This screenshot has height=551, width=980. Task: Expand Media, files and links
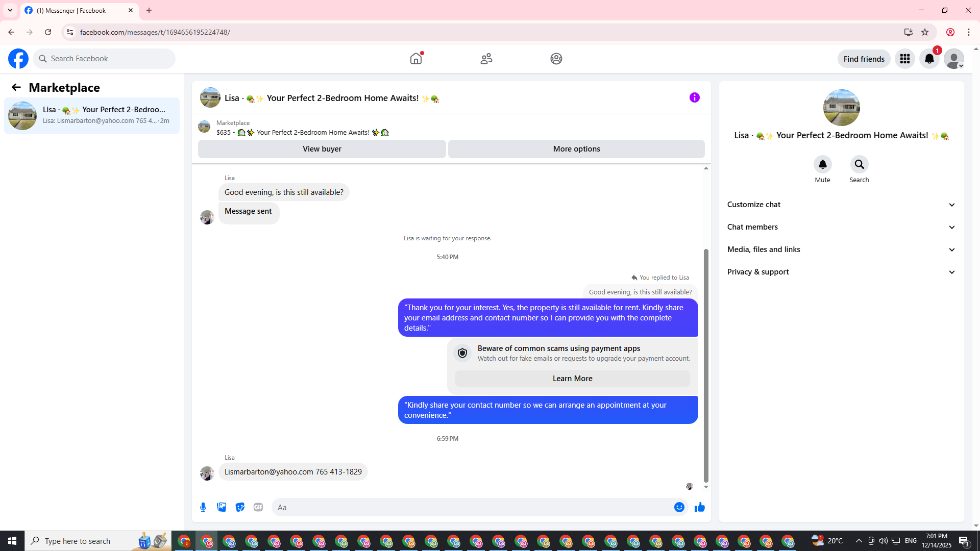point(841,249)
